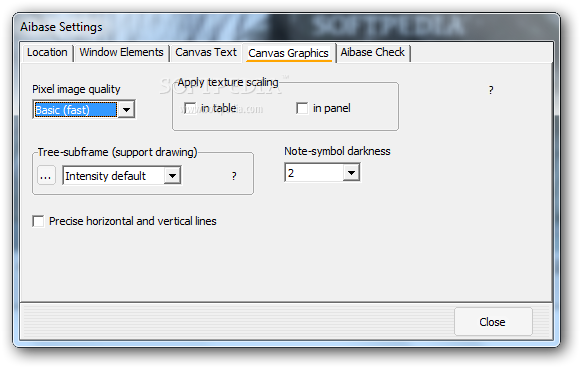Expand the Pixel image quality dropdown arrow

[x=126, y=110]
